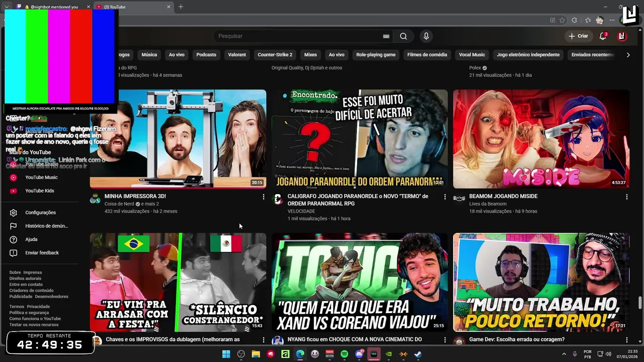Close the YouTube browser tab
Screen dimensions: 644x362
[x=169, y=7]
